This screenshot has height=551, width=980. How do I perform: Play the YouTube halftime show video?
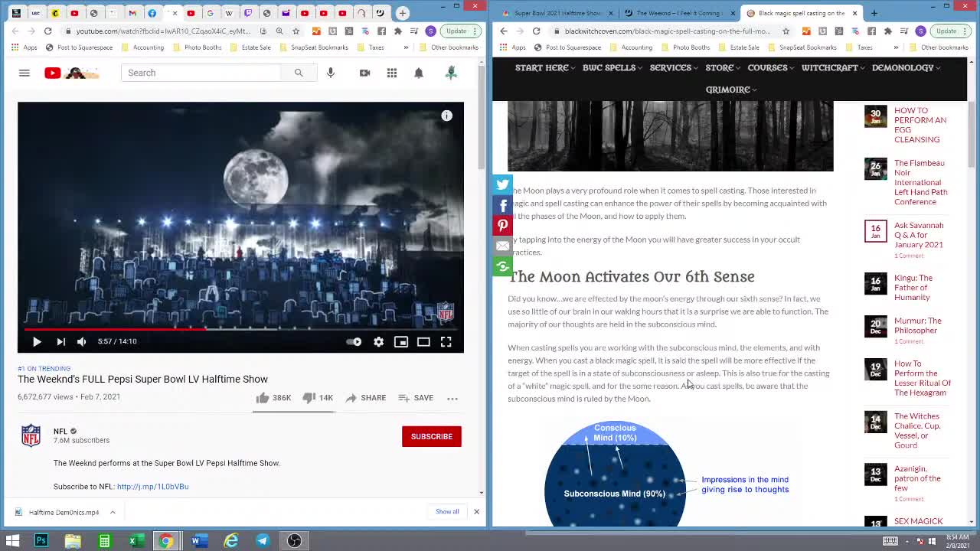point(37,341)
